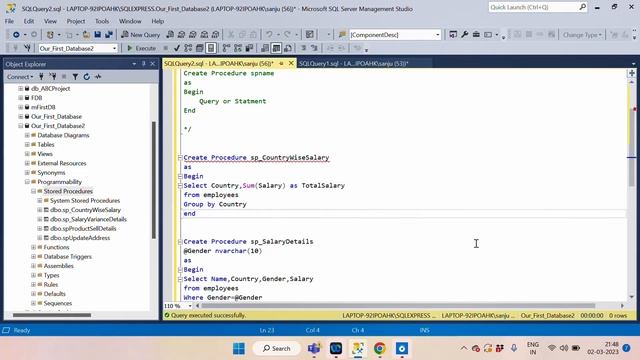Parse the query with the checkmark icon
The width and height of the screenshot is (640, 360).
click(177, 48)
